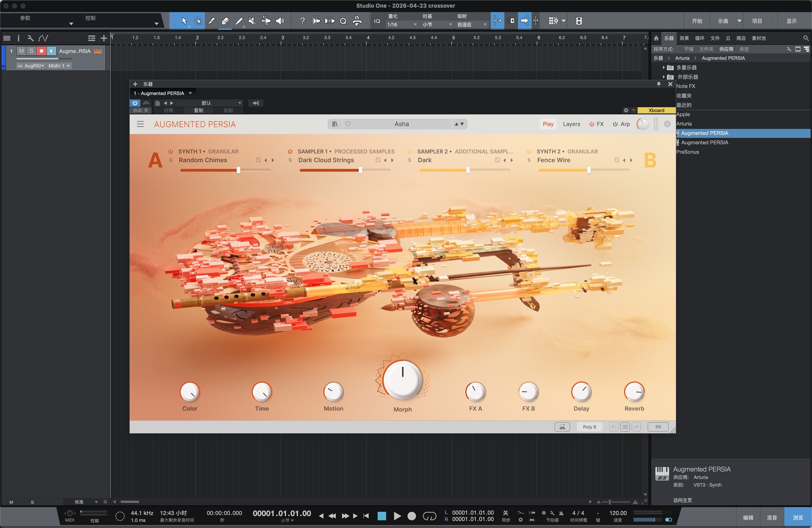Open track wrench options icon
The width and height of the screenshot is (812, 528).
[30, 38]
